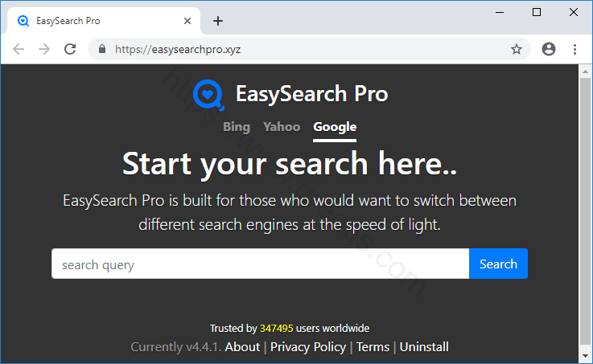Screen dimensions: 593x364
Task: Switch to the Bing search engine
Action: 237,127
